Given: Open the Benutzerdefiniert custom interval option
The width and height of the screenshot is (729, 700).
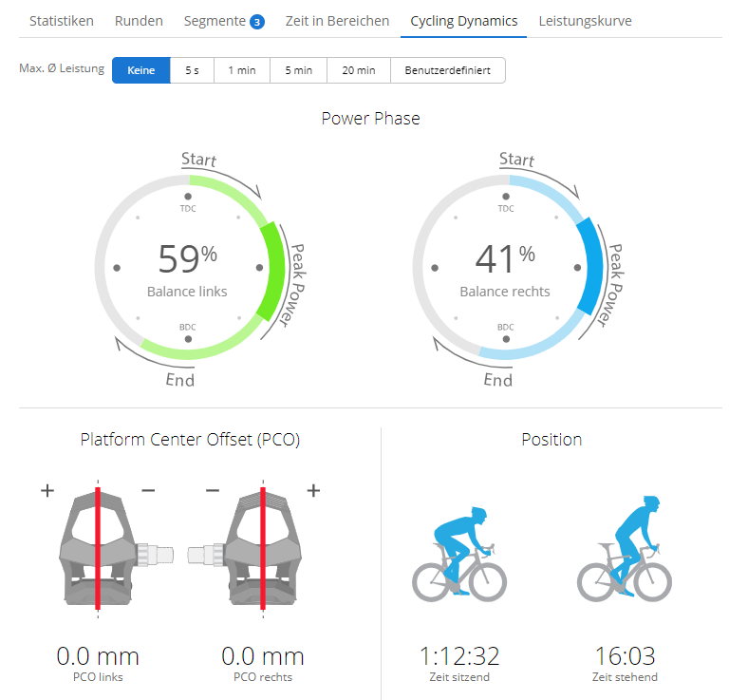Looking at the screenshot, I should tap(447, 70).
